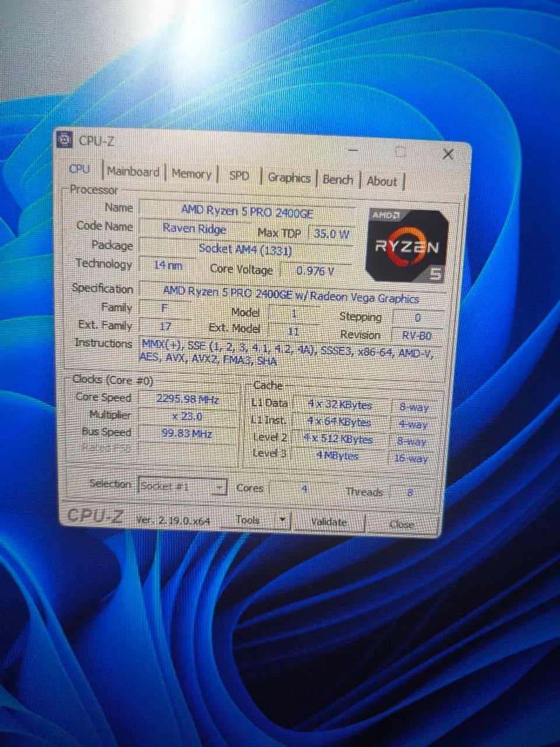Minimize the CPU-Z window
The width and height of the screenshot is (560, 747).
tap(353, 151)
